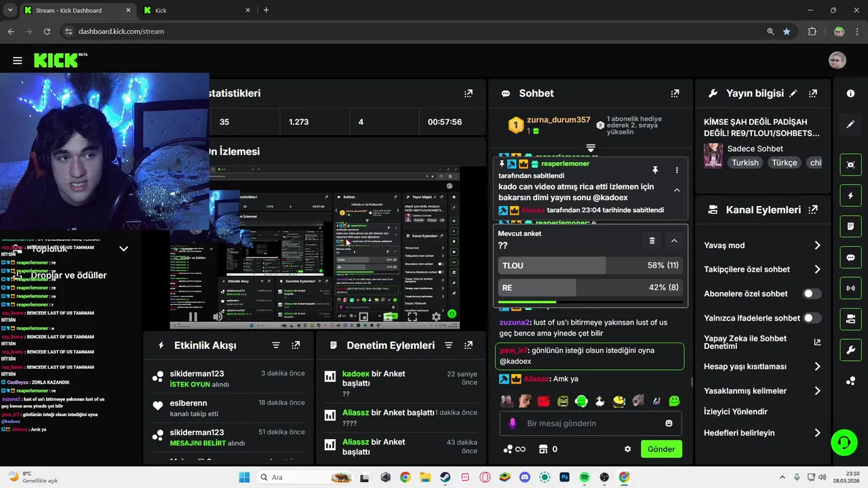Click the pencil icon in the right sidebar
This screenshot has width=868, height=488.
(x=850, y=125)
